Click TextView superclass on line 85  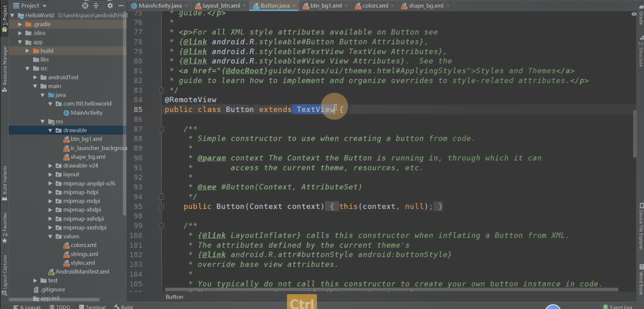point(315,110)
